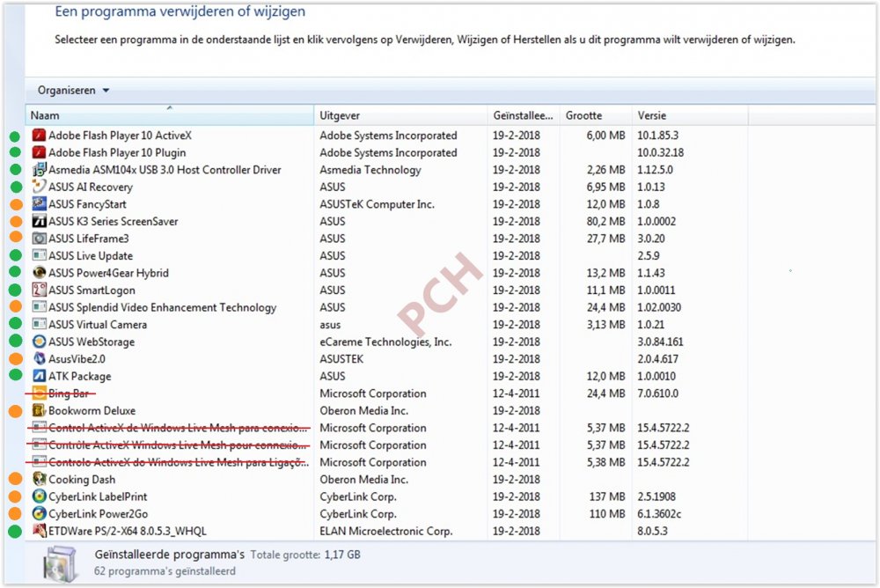Click version '6.1.3602c' cell
The width and height of the screenshot is (880, 588).
(x=659, y=514)
